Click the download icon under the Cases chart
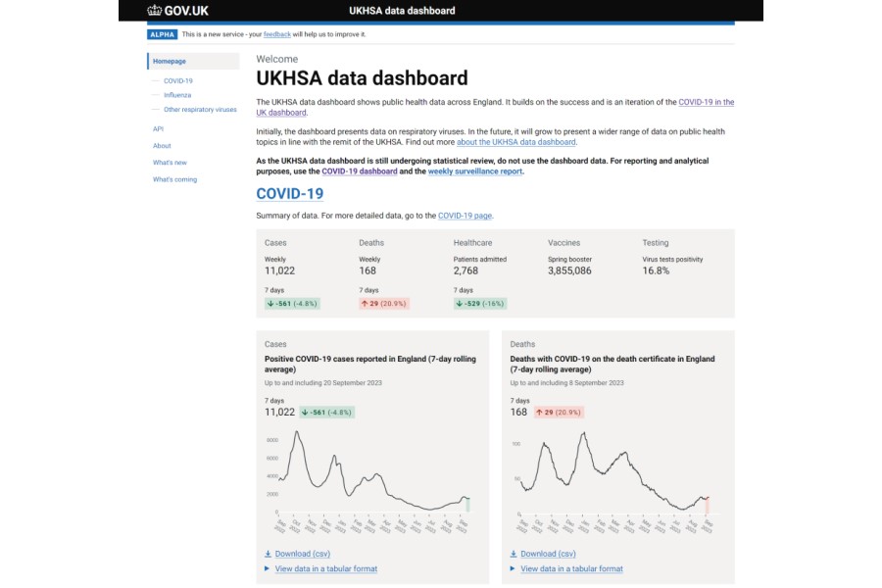 [x=268, y=554]
